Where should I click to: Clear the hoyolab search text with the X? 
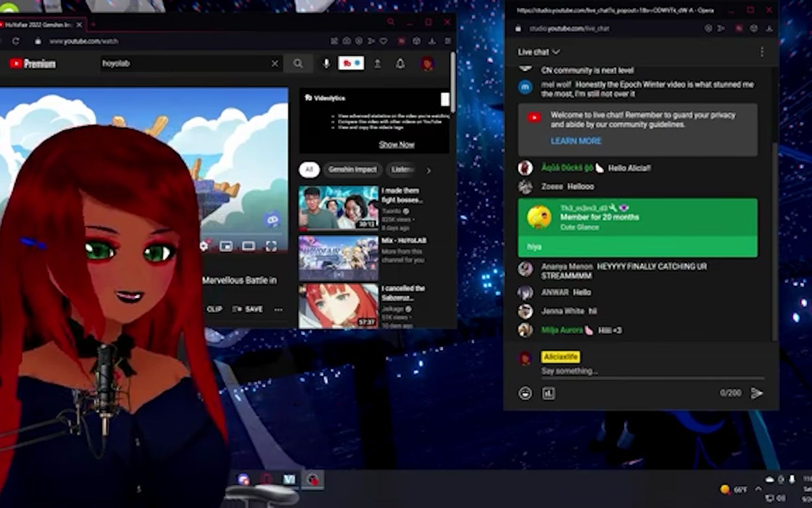pyautogui.click(x=275, y=63)
